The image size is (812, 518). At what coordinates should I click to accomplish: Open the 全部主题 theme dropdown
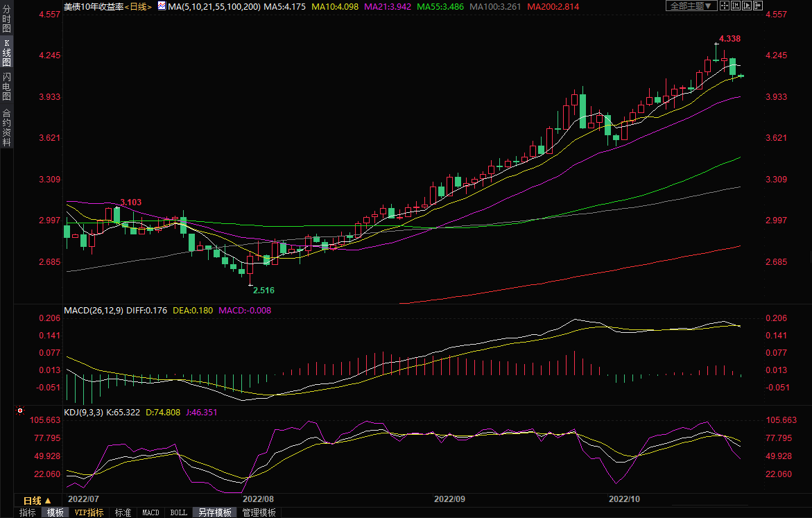(x=690, y=6)
